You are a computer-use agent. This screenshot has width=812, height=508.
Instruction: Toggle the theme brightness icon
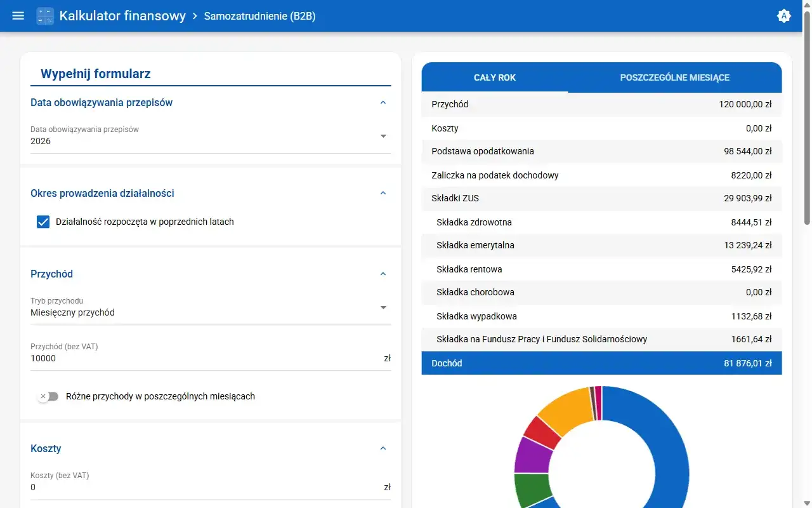click(784, 16)
